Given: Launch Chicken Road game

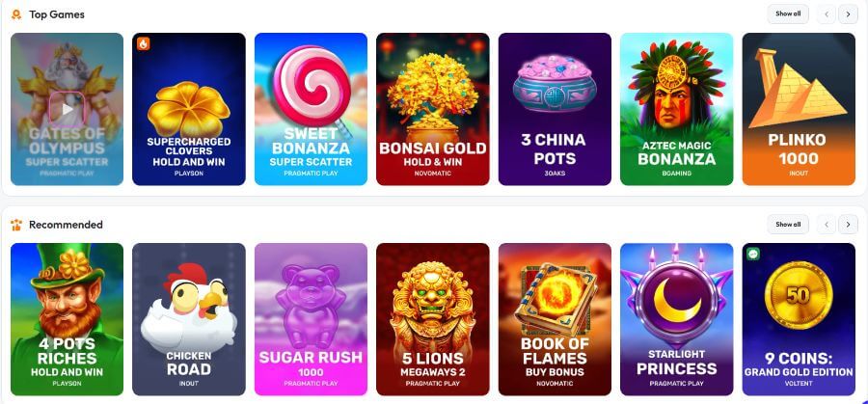Looking at the screenshot, I should 189,319.
